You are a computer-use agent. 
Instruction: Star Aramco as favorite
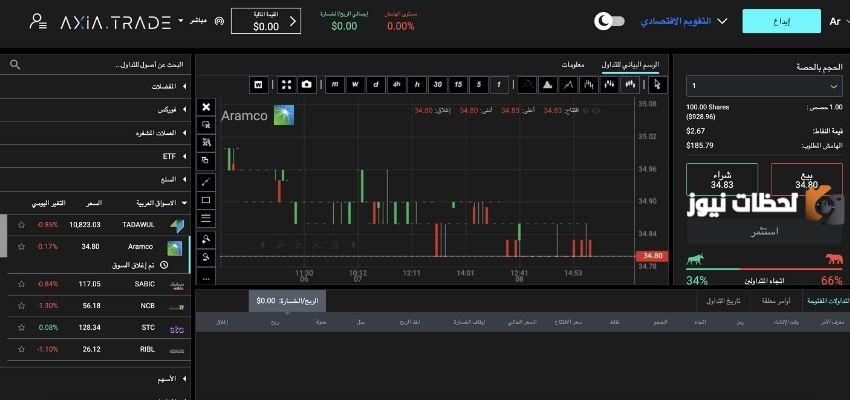pos(21,247)
